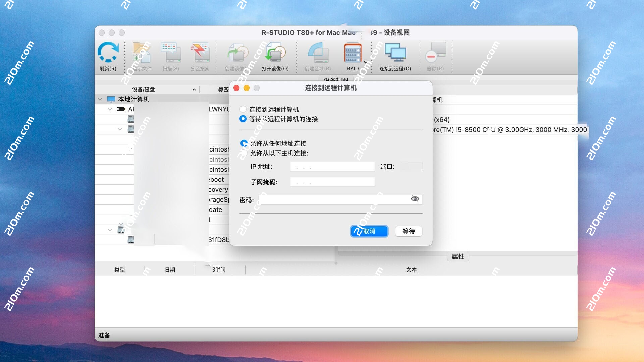The width and height of the screenshot is (644, 362).
Task: Collapse the disk node below 本地计算机
Action: click(x=110, y=109)
